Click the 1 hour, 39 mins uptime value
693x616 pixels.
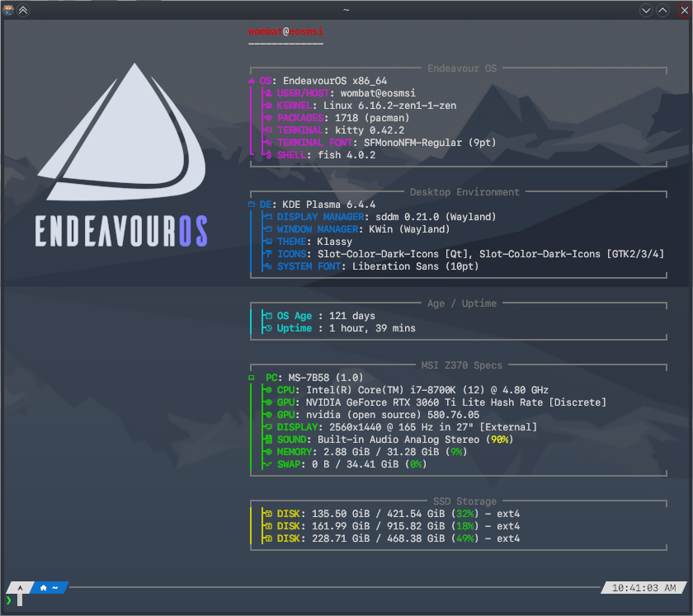pos(372,328)
